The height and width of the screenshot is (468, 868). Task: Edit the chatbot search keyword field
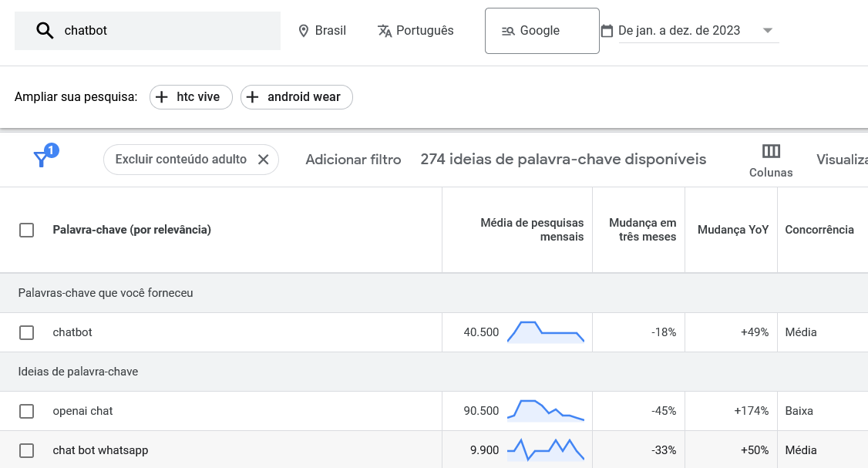[147, 31]
